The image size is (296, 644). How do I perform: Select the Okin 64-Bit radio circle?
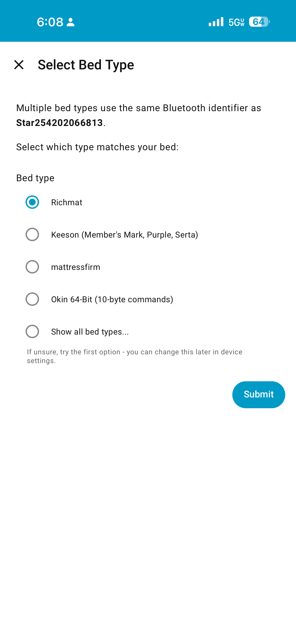pos(32,299)
